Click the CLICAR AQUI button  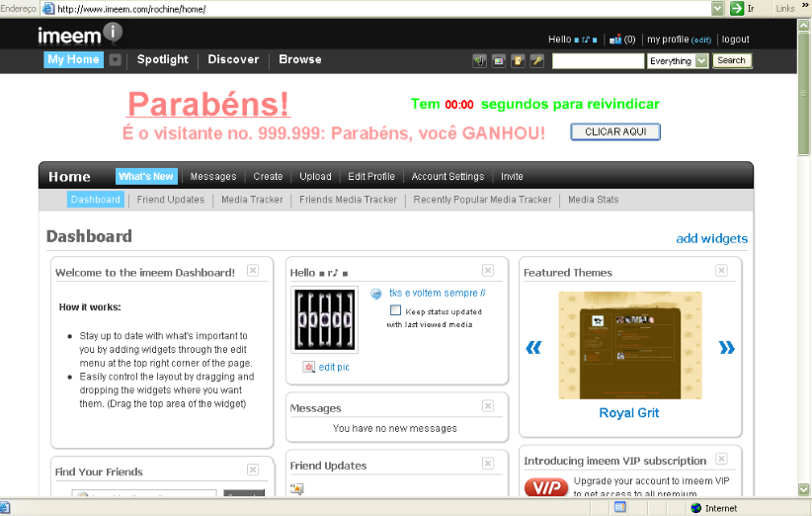615,132
